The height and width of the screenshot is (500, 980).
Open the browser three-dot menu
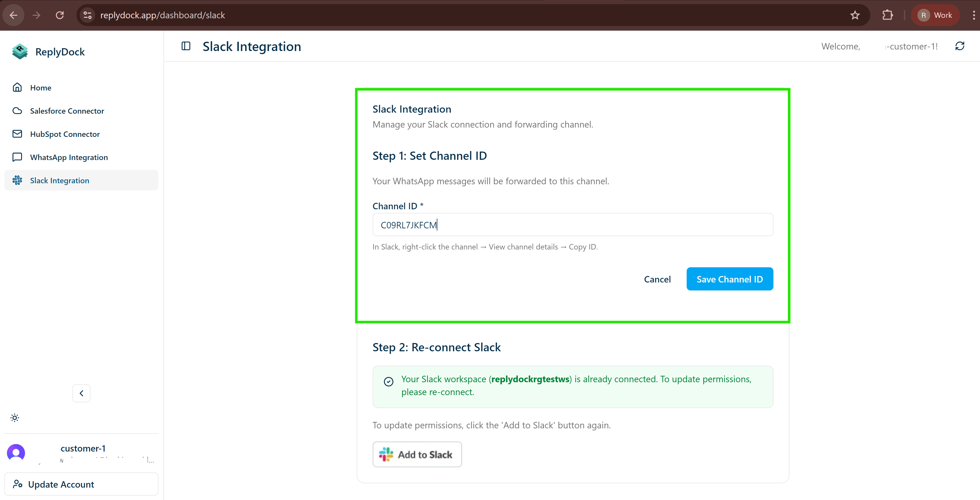point(974,15)
